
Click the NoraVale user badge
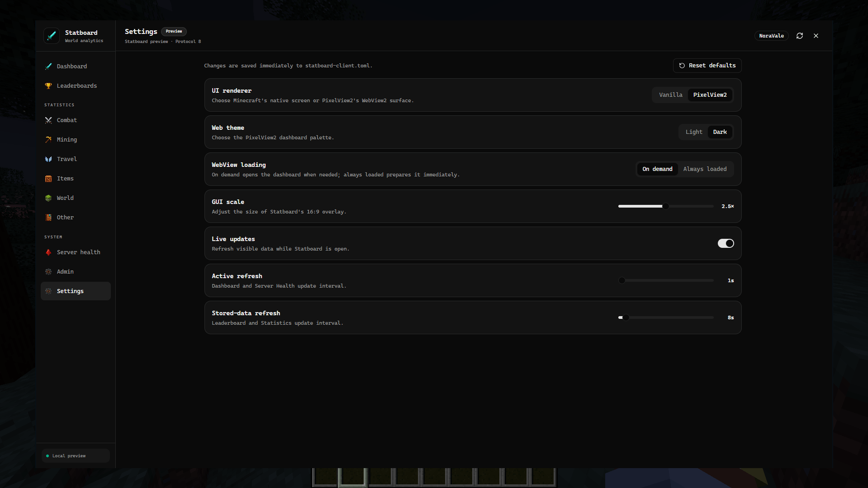pos(771,36)
